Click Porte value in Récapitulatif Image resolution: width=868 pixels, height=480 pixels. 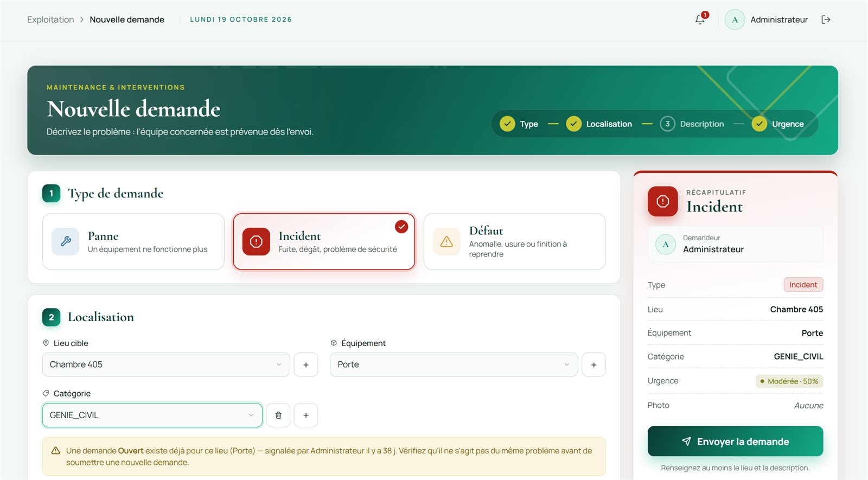click(x=812, y=334)
